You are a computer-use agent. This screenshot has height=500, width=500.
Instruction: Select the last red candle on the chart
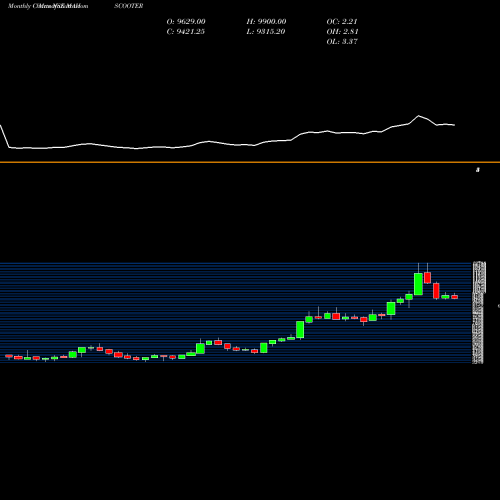455,297
